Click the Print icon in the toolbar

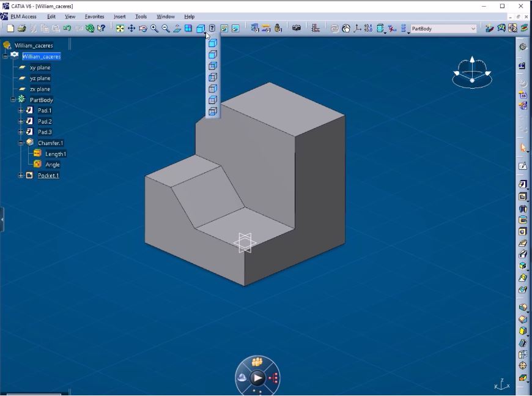coord(21,28)
